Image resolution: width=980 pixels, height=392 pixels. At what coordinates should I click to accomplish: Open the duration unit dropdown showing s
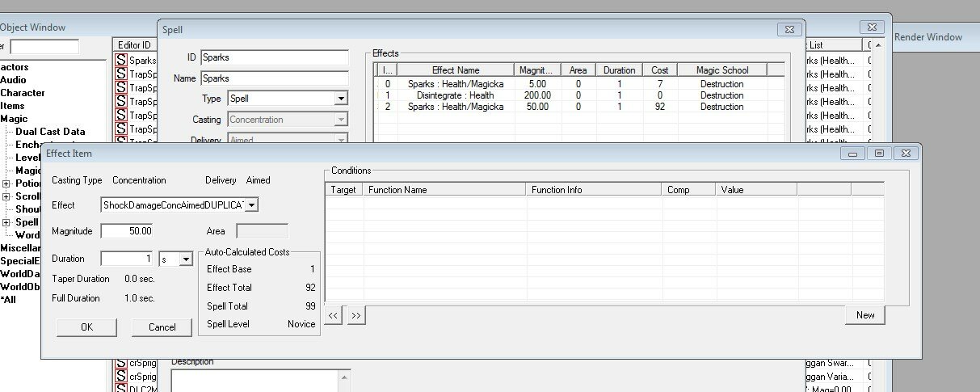click(x=186, y=259)
